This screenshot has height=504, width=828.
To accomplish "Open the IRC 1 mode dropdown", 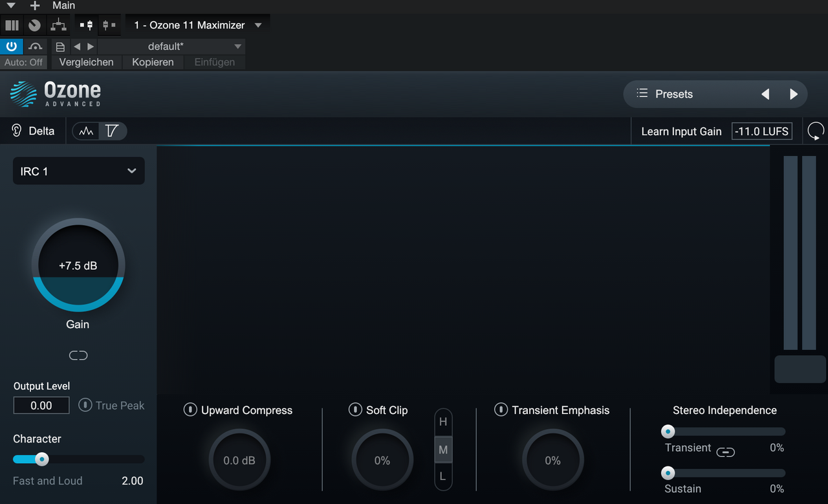I will 79,171.
